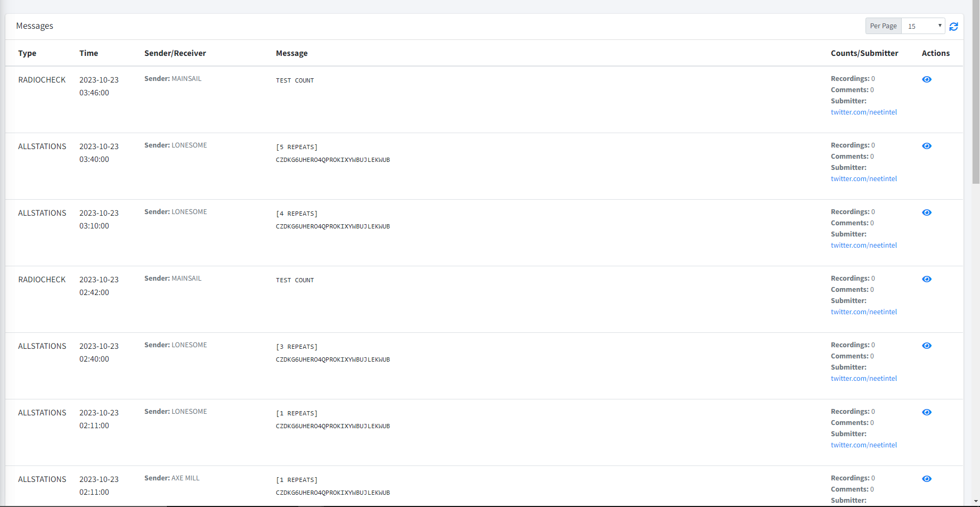Select the [3 REPEATS] message text
Viewport: 980px width, 507px height.
[x=297, y=347]
